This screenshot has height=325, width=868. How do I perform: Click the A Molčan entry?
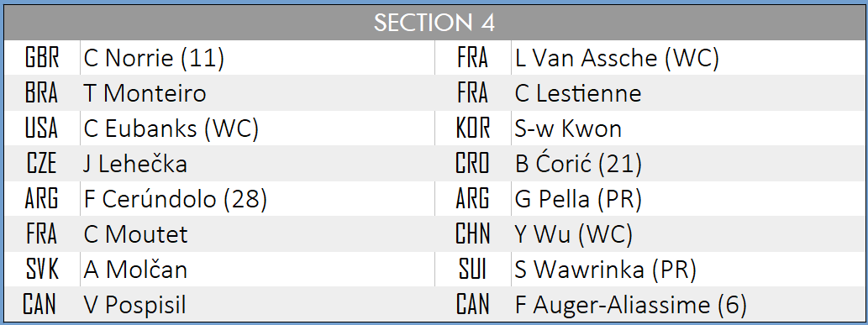point(257,270)
